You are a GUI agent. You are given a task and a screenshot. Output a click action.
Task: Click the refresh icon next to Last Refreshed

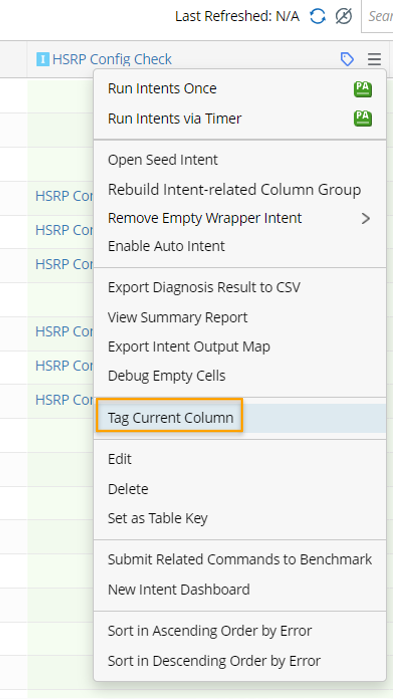317,17
